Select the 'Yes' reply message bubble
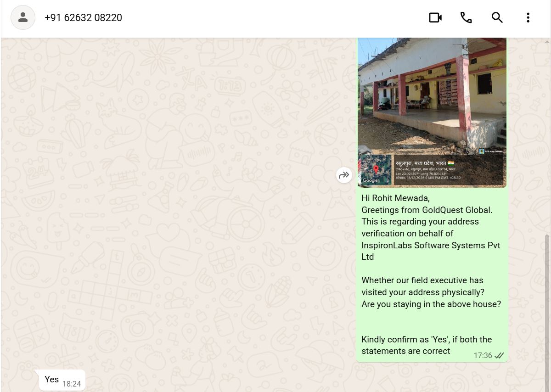The width and height of the screenshot is (551, 392). coord(52,379)
